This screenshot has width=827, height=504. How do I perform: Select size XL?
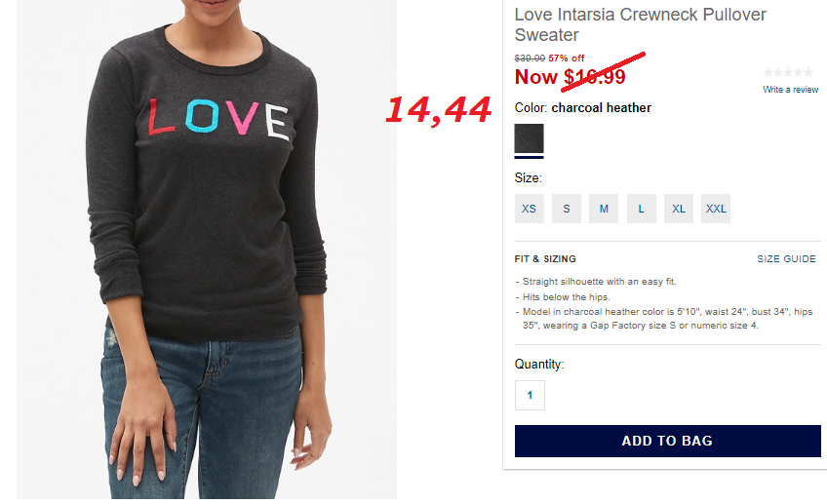[x=679, y=209]
